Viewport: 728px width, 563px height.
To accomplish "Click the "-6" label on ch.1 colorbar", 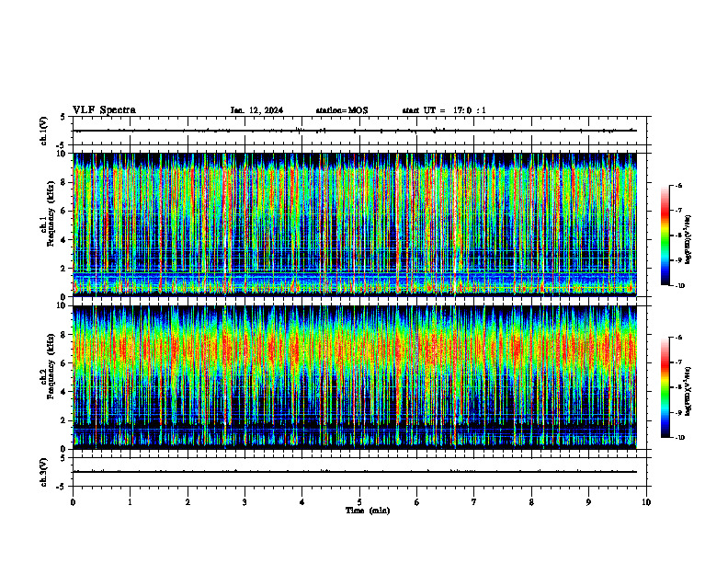I will pyautogui.click(x=678, y=185).
